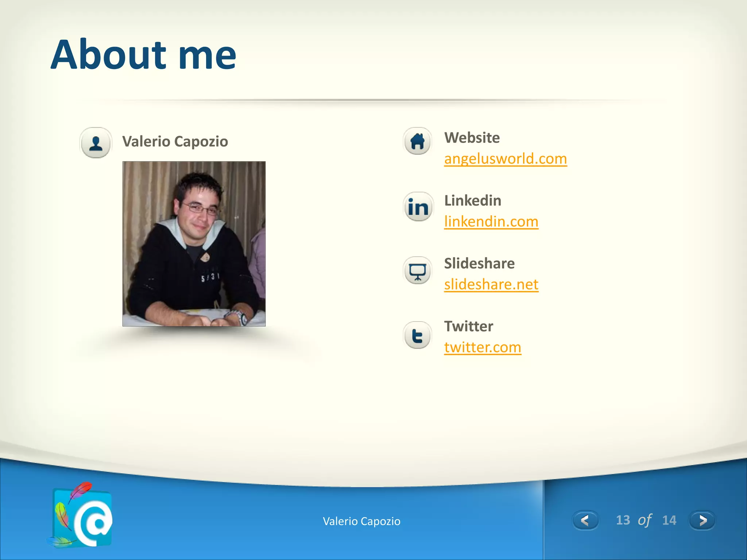The width and height of the screenshot is (747, 560).
Task: Click 'Valerio Capozio' name beside profile icon
Action: [x=175, y=141]
